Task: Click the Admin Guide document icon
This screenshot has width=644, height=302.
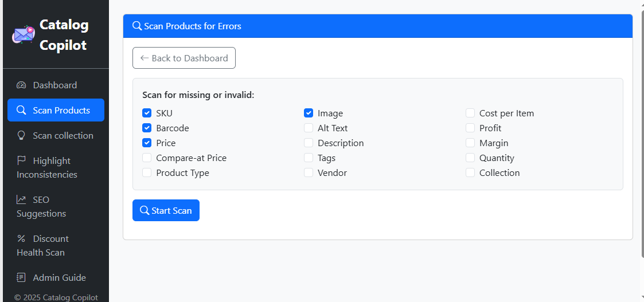Action: 21,278
